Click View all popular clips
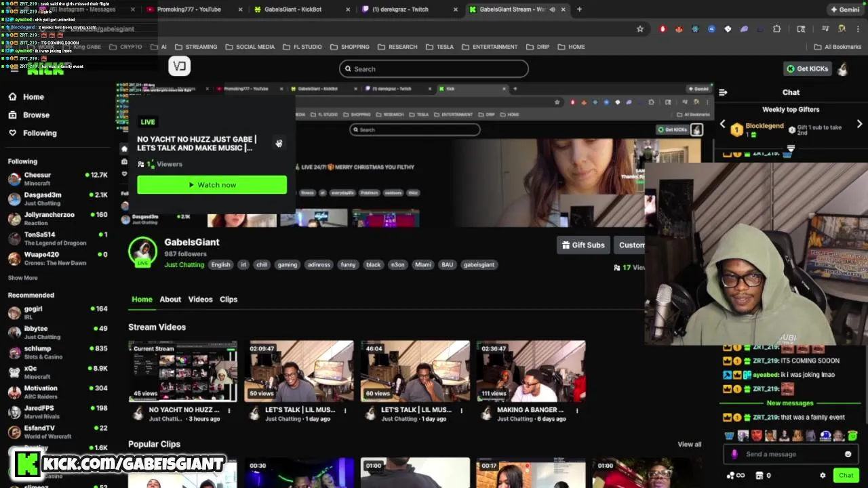 coord(690,445)
